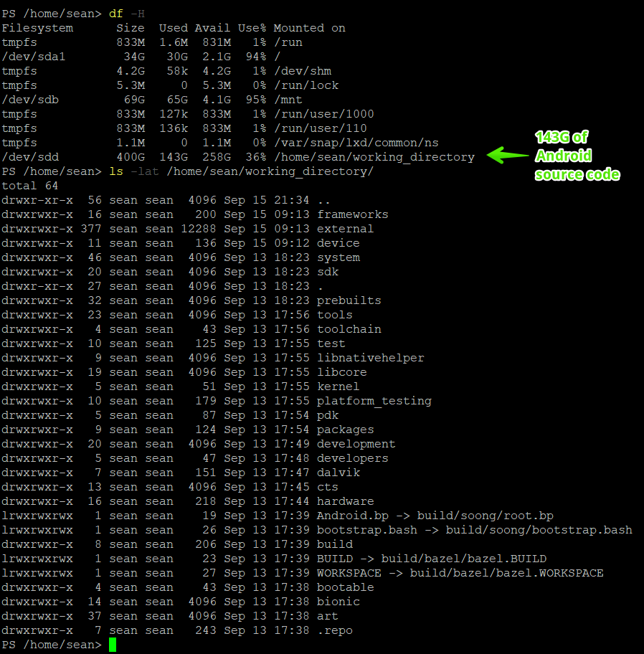
Task: Click the final 'PS /home/sean>' prompt
Action: pos(52,645)
